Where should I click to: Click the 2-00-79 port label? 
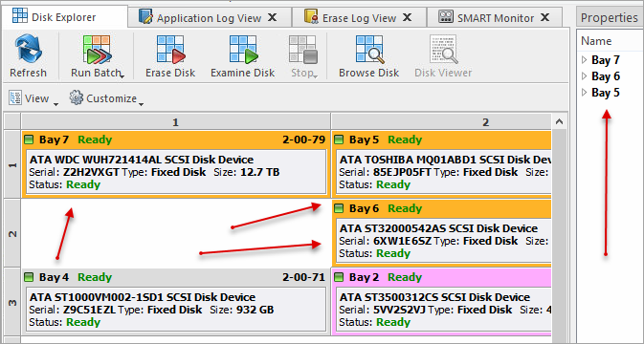(303, 140)
